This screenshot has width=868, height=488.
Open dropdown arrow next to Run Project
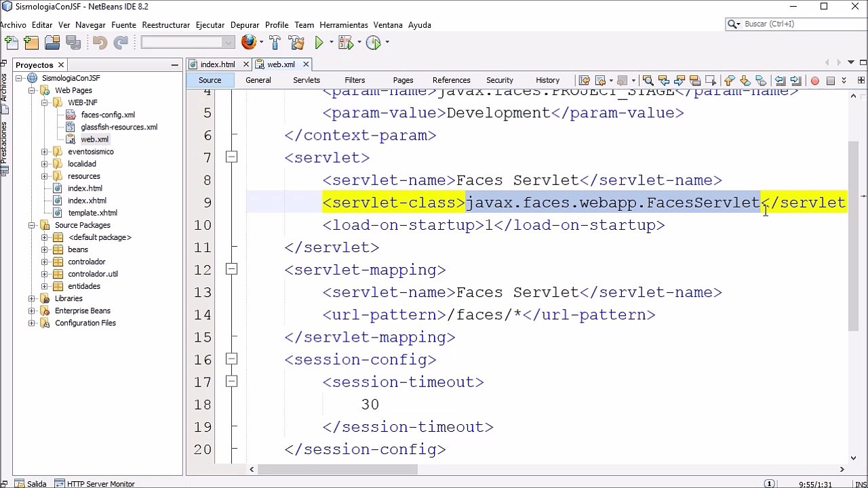pos(332,43)
